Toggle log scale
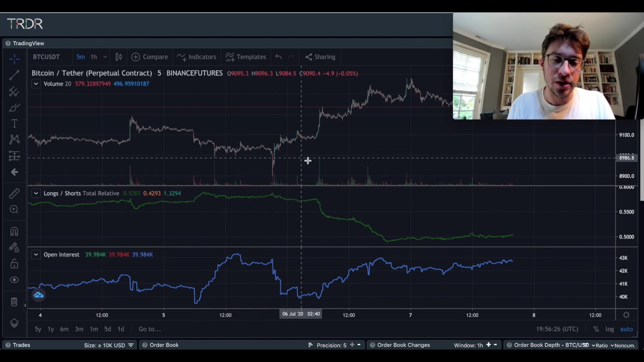This screenshot has width=644, height=362. point(609,329)
